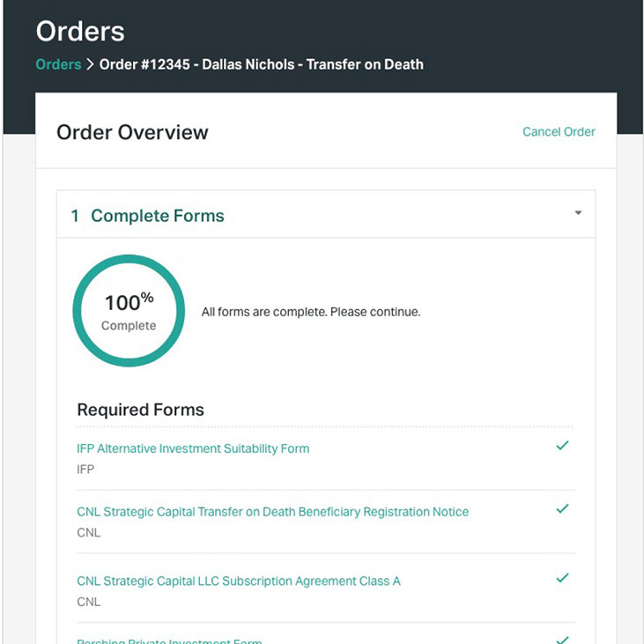Click the Complete Forms step header
Viewport: 644px width, 644px height.
(326, 214)
